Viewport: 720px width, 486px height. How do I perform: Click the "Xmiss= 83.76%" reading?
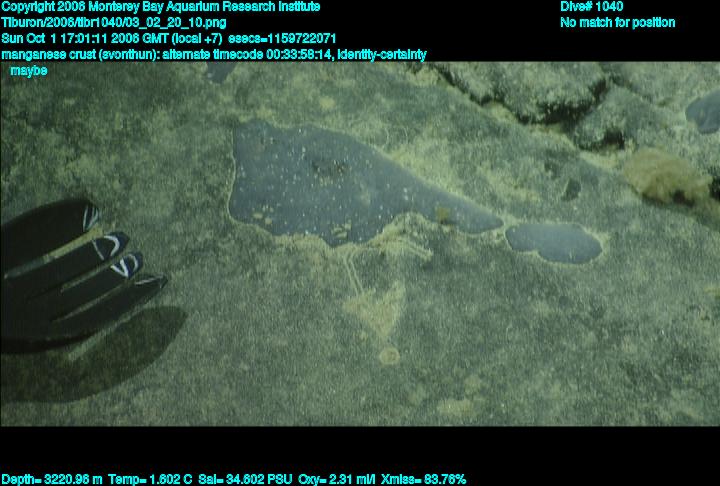coord(423,480)
